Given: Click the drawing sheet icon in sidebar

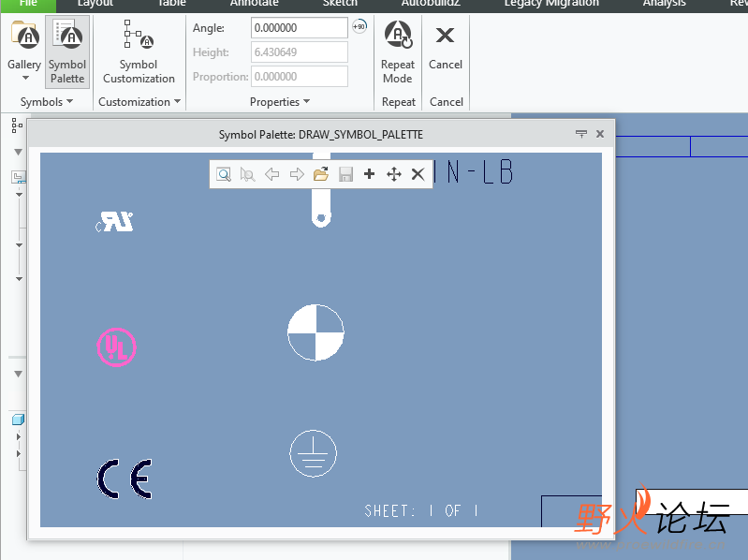Looking at the screenshot, I should [19, 177].
